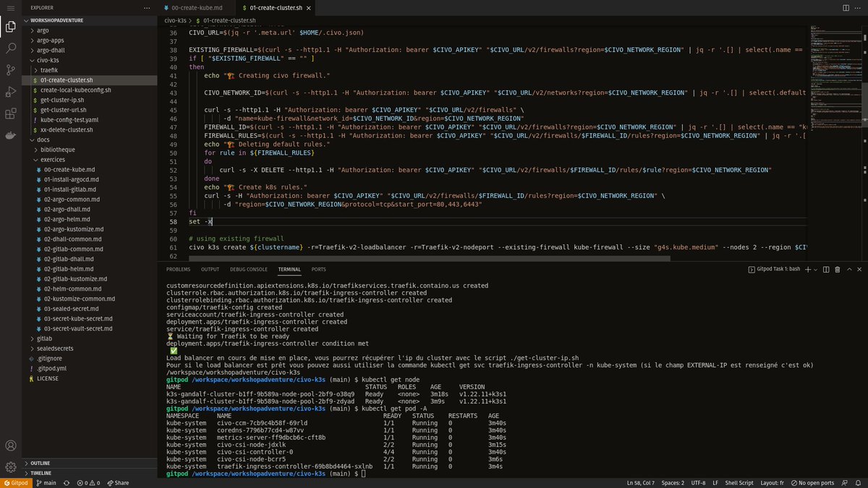Change language mode Shell Script
Image resolution: width=868 pixels, height=488 pixels.
point(739,483)
